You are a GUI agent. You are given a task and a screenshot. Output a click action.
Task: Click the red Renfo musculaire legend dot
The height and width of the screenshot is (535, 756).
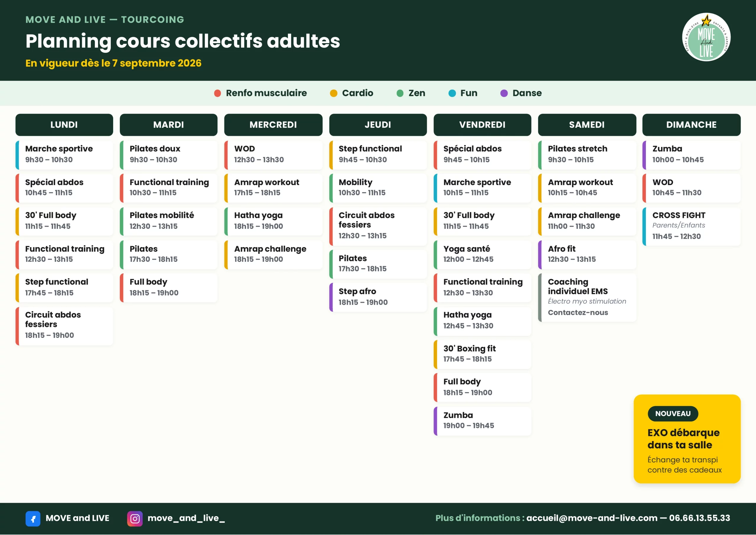[217, 93]
